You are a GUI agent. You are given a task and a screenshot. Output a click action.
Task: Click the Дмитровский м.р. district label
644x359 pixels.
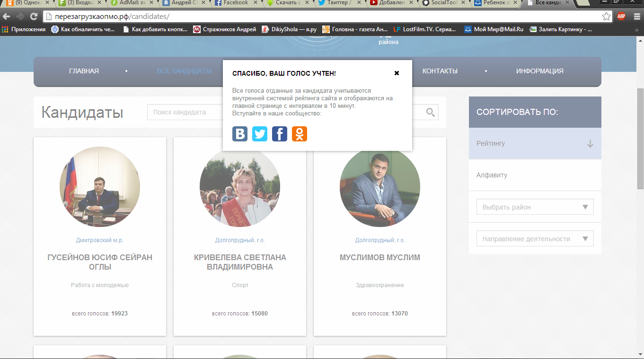click(x=100, y=240)
